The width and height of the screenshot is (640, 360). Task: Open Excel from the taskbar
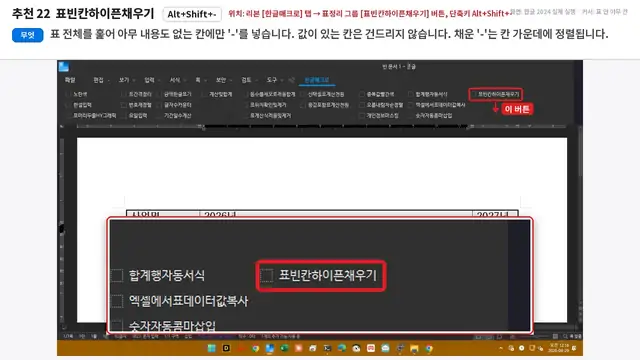click(x=284, y=348)
